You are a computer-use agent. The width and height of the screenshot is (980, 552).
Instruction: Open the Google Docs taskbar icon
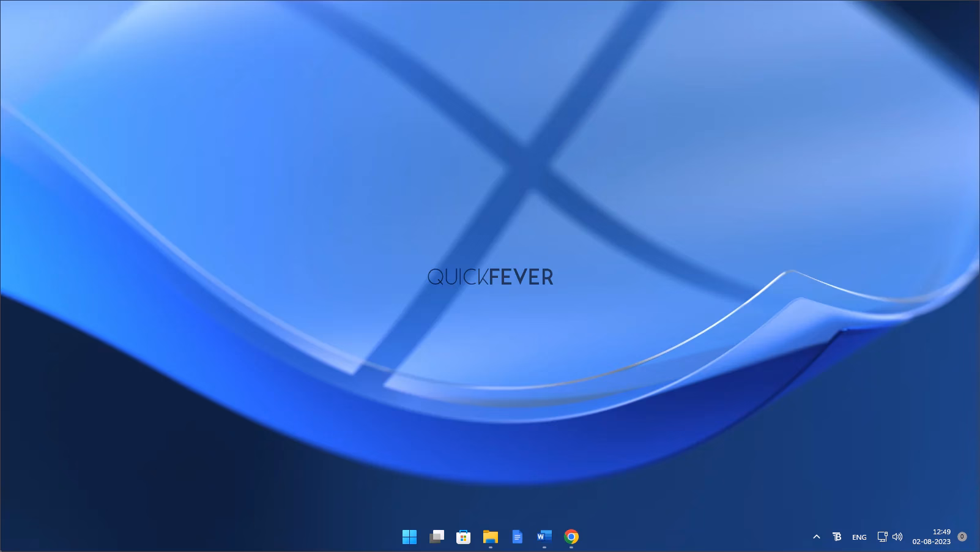pos(517,537)
